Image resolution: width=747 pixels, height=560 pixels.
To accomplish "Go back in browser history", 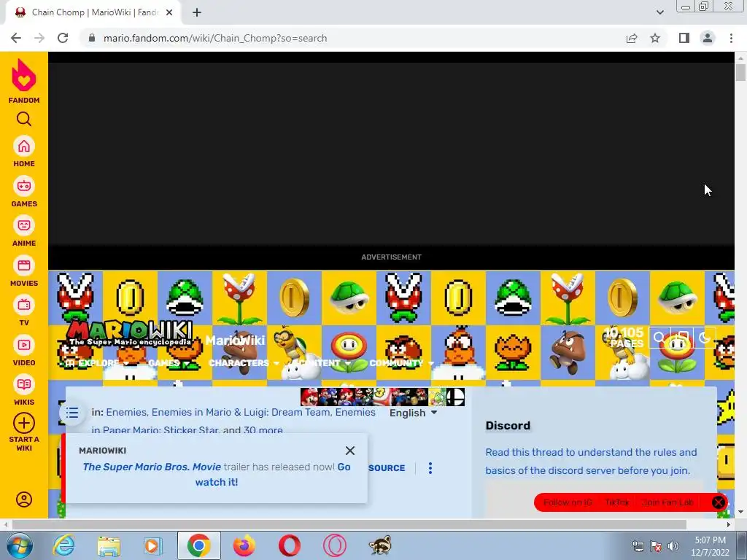I will coord(16,38).
